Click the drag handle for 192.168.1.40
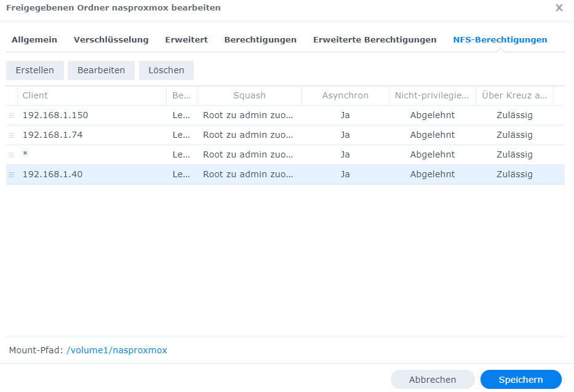Viewport: 574px width, 392px height. pyautogui.click(x=11, y=175)
